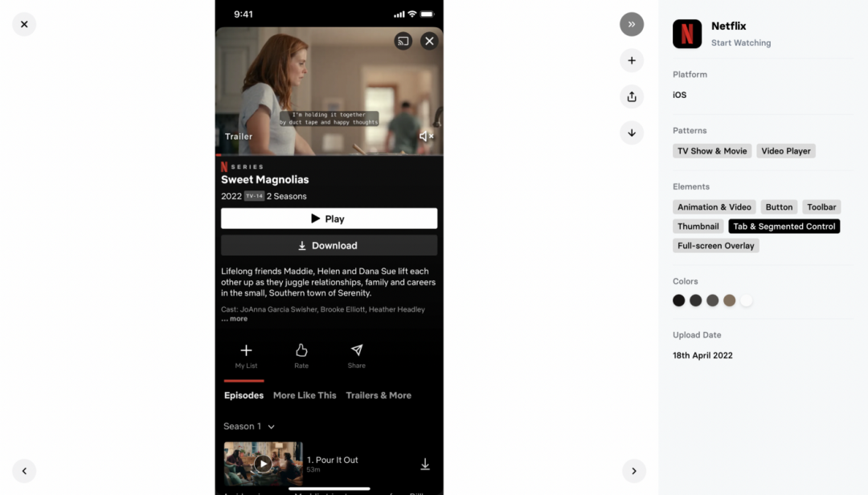
Task: Pick the dark gray second color swatch
Action: tap(696, 300)
